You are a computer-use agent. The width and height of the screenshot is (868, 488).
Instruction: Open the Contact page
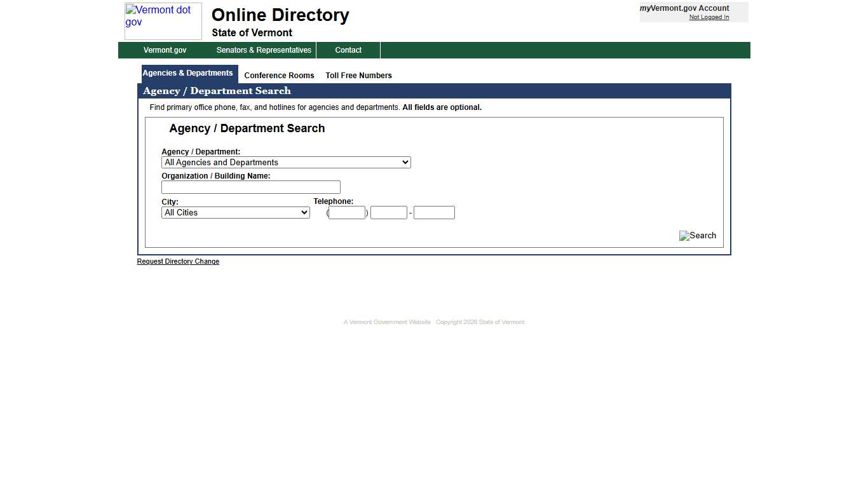pos(348,50)
